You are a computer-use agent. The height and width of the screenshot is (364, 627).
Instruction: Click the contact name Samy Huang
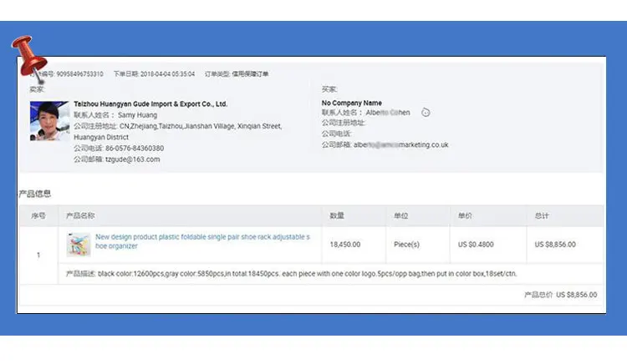click(137, 115)
